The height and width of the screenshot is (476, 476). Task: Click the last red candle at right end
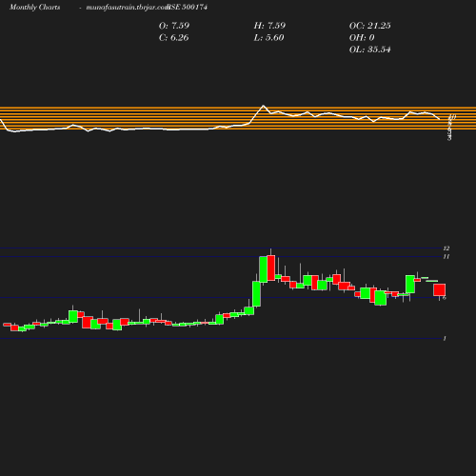[440, 290]
